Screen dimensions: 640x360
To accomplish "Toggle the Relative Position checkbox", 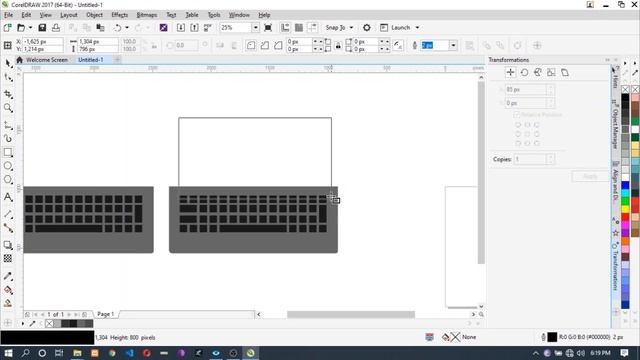I will pos(517,115).
